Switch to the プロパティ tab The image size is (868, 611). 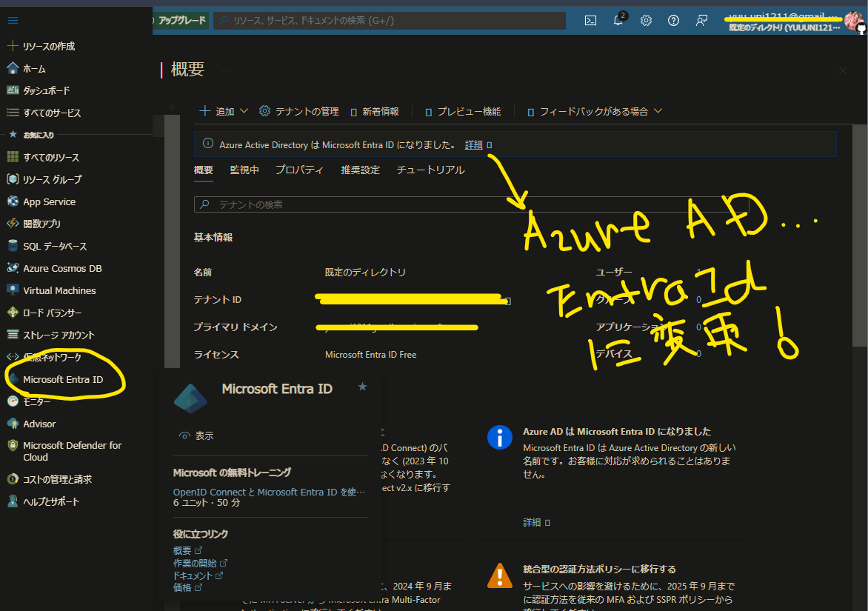click(299, 170)
